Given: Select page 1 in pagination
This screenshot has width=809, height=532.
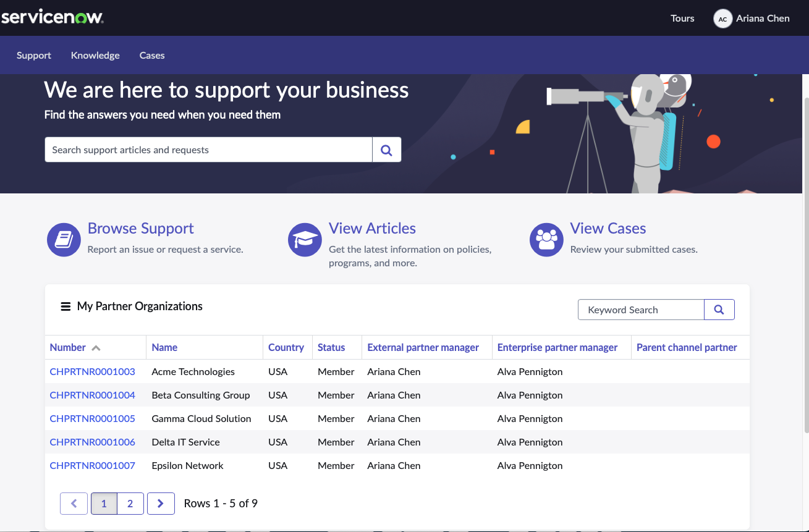Looking at the screenshot, I should pos(104,504).
